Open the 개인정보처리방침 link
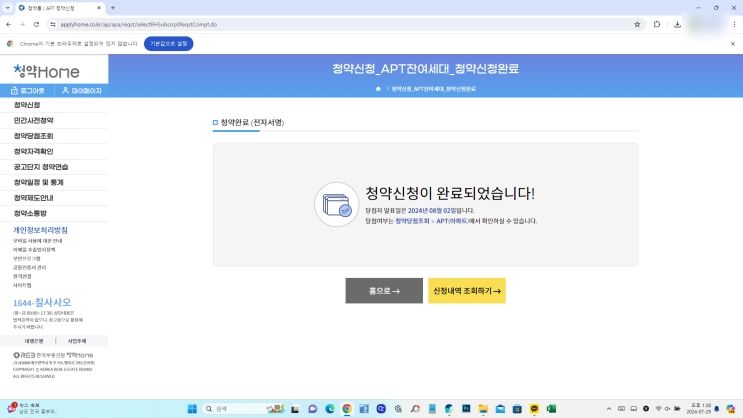Screen dimensions: 743x418 (x=40, y=230)
